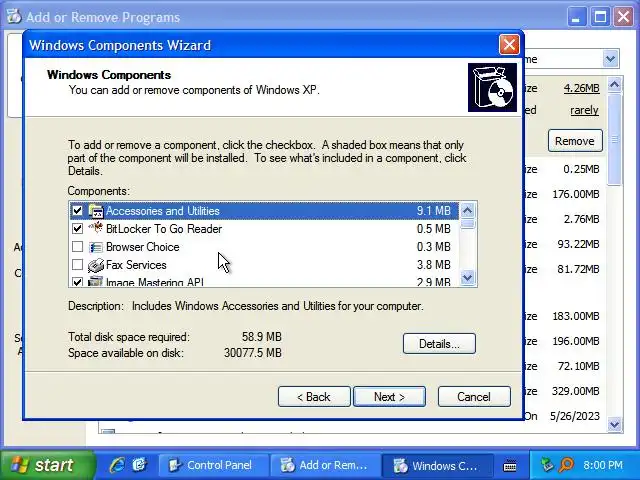Open the Sort by dropdown in Add or Remove Programs
This screenshot has width=640, height=480.
611,59
